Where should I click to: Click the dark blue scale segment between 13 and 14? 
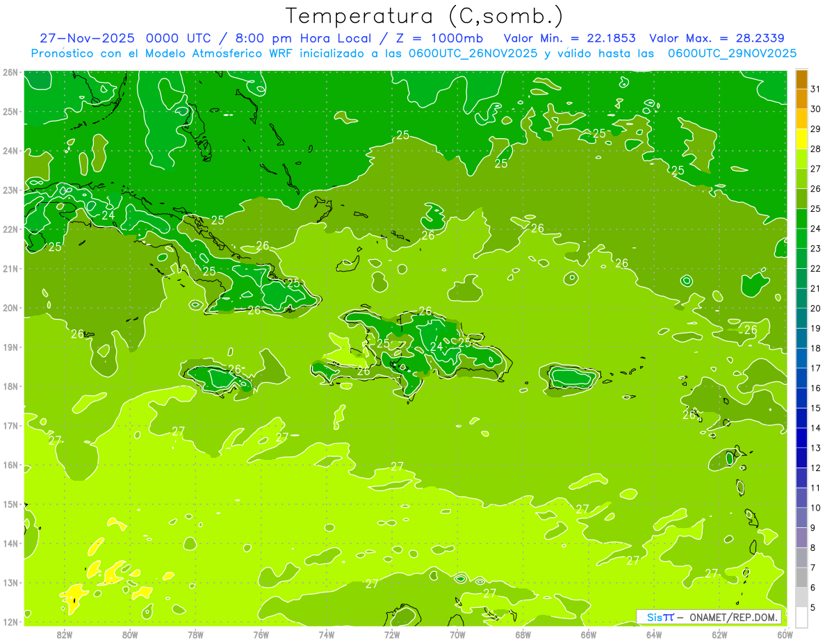point(801,438)
